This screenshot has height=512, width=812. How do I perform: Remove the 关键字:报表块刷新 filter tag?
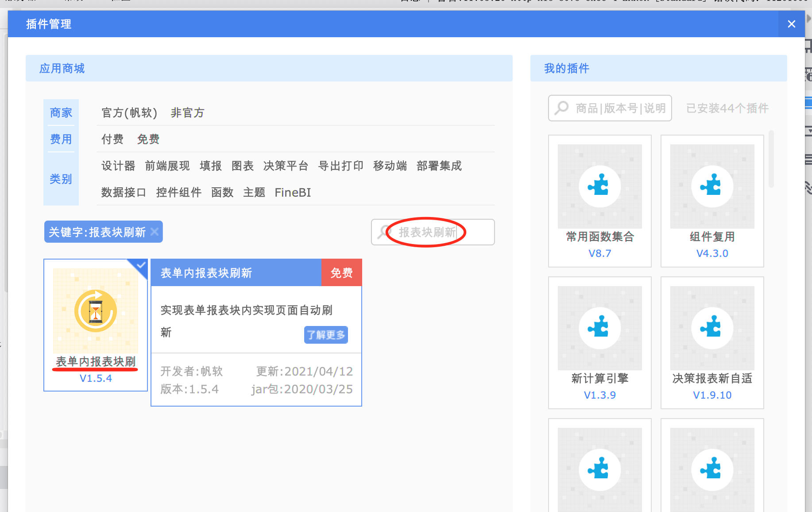(155, 232)
